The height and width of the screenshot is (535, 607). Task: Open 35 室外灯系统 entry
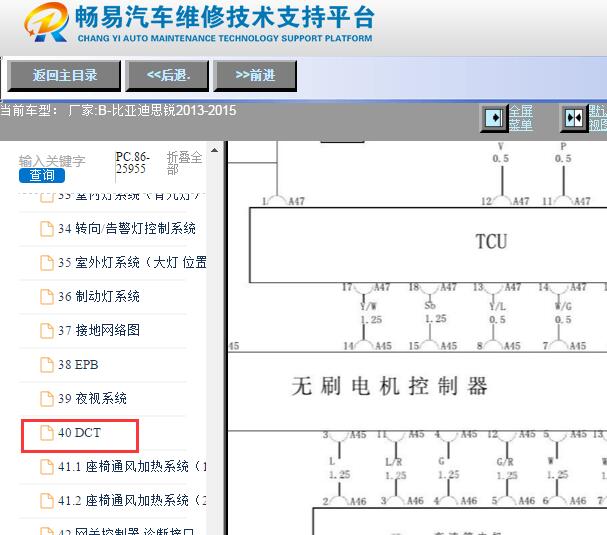132,262
